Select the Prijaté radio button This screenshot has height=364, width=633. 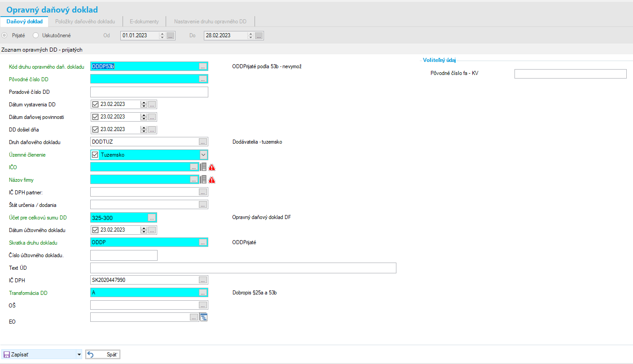pos(4,35)
